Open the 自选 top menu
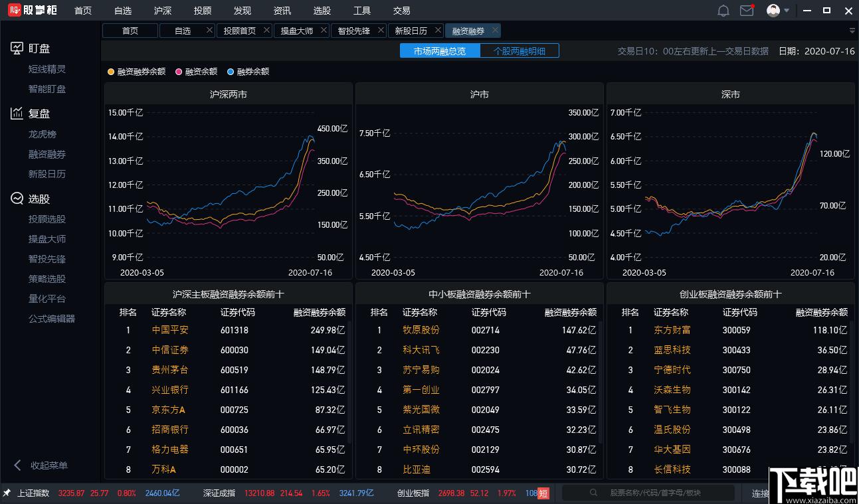Image resolution: width=859 pixels, height=504 pixels. [123, 11]
